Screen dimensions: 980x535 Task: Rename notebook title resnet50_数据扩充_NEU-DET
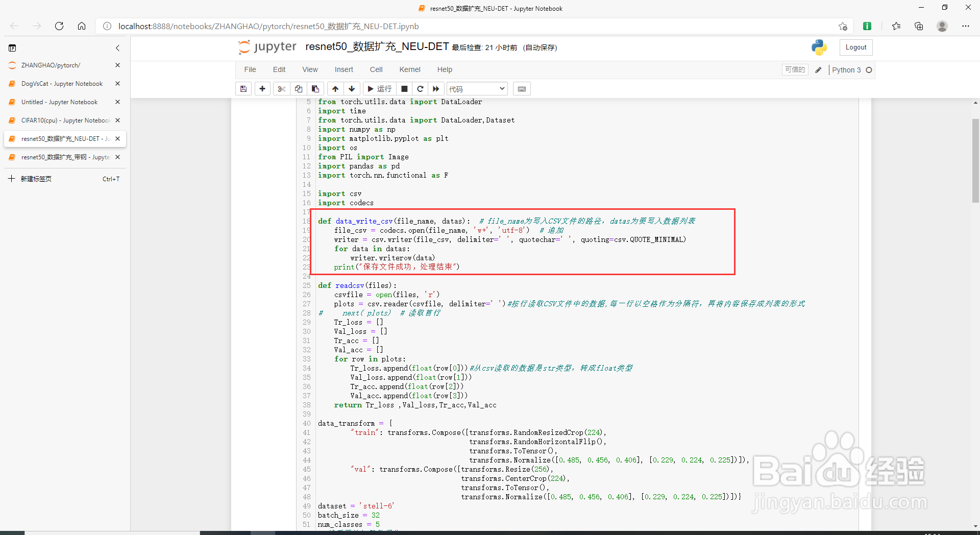[377, 47]
